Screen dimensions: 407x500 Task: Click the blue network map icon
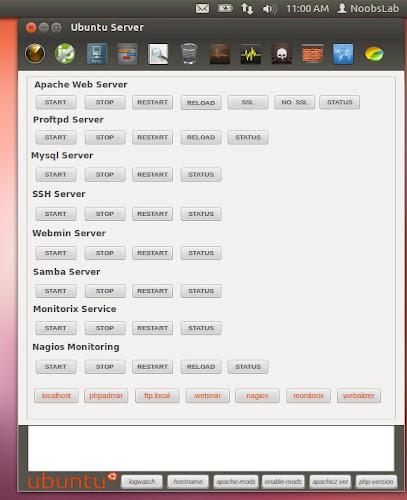pos(343,54)
